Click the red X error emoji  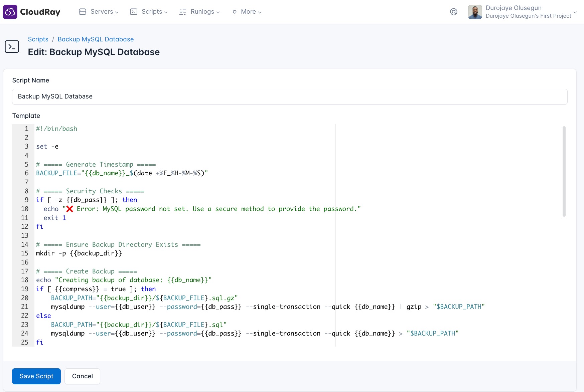point(69,209)
